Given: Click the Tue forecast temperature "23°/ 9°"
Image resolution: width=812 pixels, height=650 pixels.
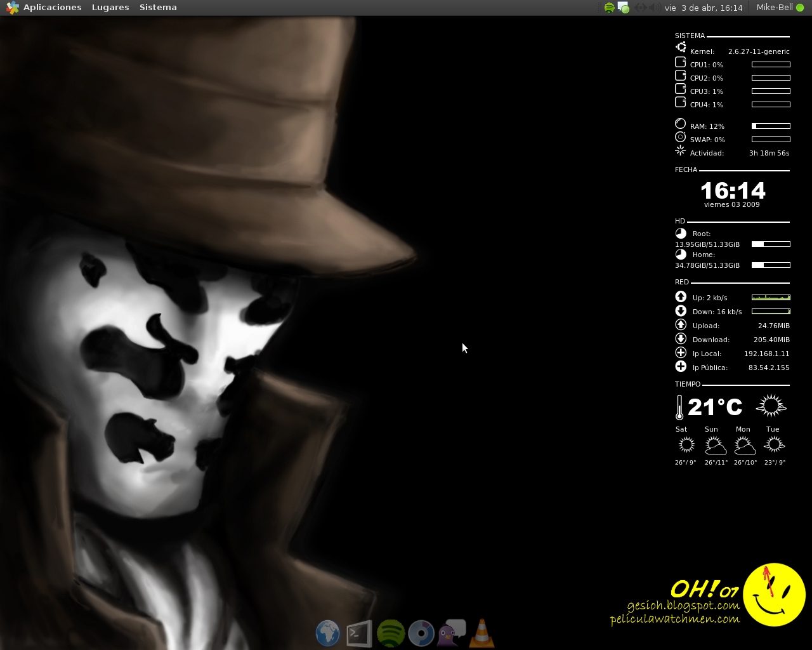Looking at the screenshot, I should pyautogui.click(x=775, y=463).
